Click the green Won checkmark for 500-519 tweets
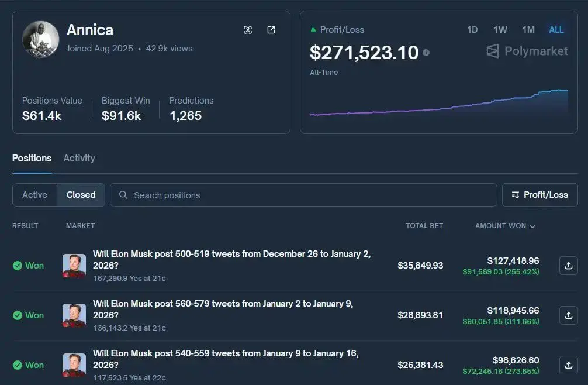Screen dimensions: 588x385 [x=18, y=266]
